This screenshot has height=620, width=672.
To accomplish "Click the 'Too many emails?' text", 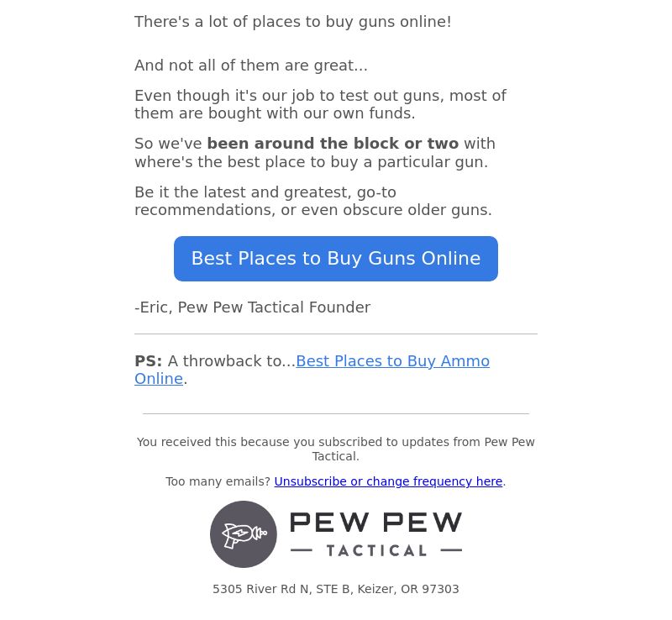I will tap(218, 481).
